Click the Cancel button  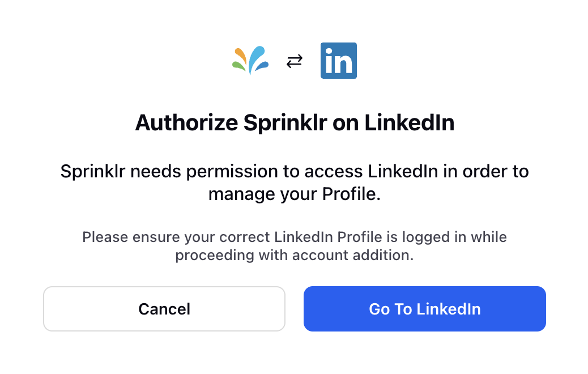point(164,309)
